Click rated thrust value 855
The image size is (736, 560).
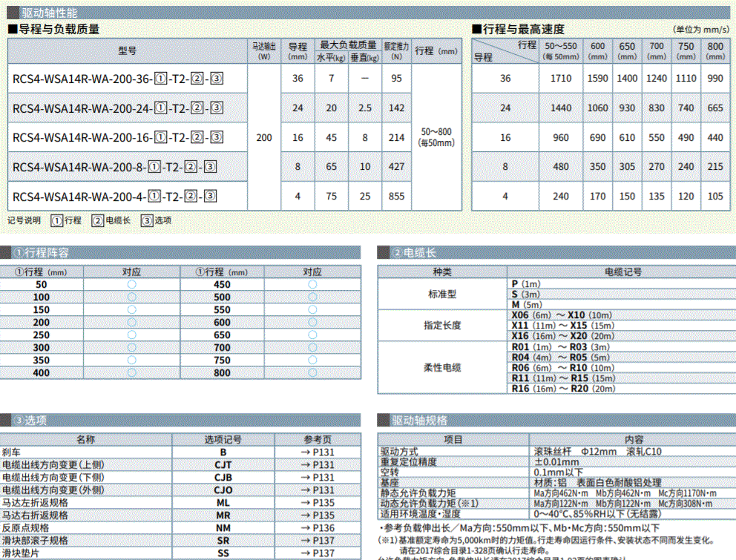[x=397, y=197]
